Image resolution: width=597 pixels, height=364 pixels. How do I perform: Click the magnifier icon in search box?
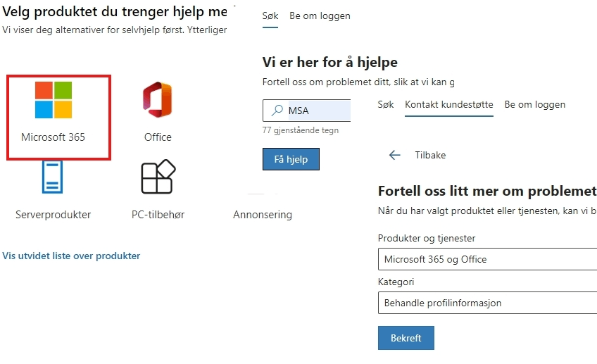(x=277, y=111)
